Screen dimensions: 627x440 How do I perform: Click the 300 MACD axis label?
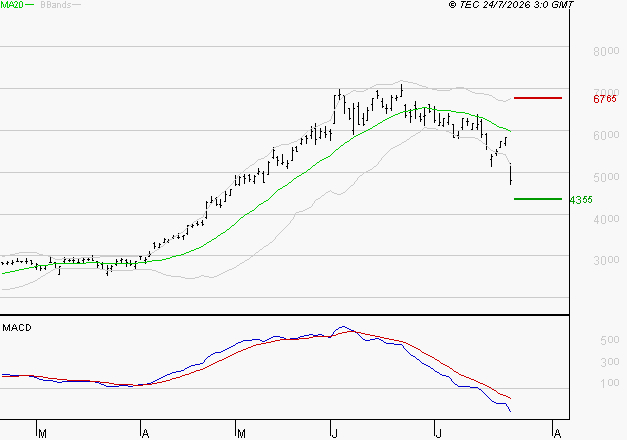[610, 362]
